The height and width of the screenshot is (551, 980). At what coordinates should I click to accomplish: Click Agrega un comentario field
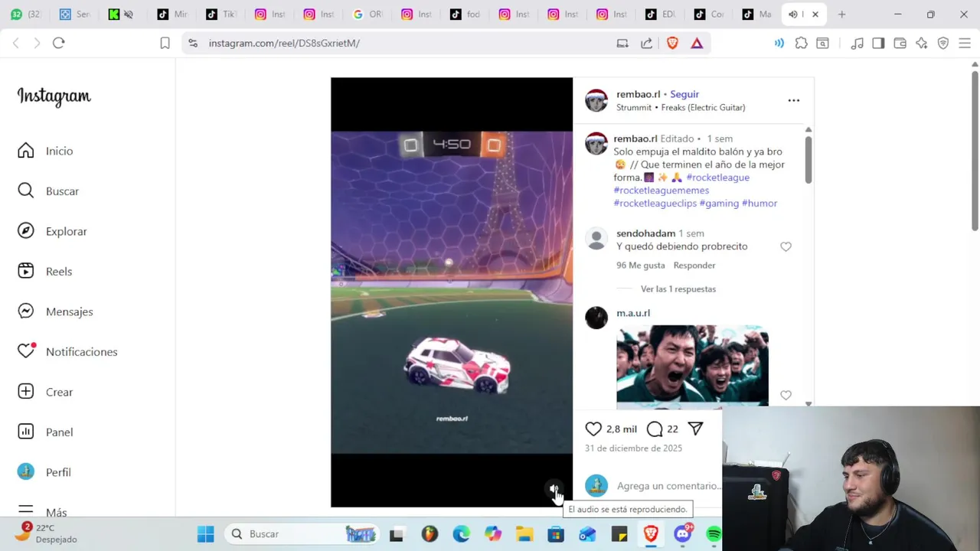click(668, 486)
